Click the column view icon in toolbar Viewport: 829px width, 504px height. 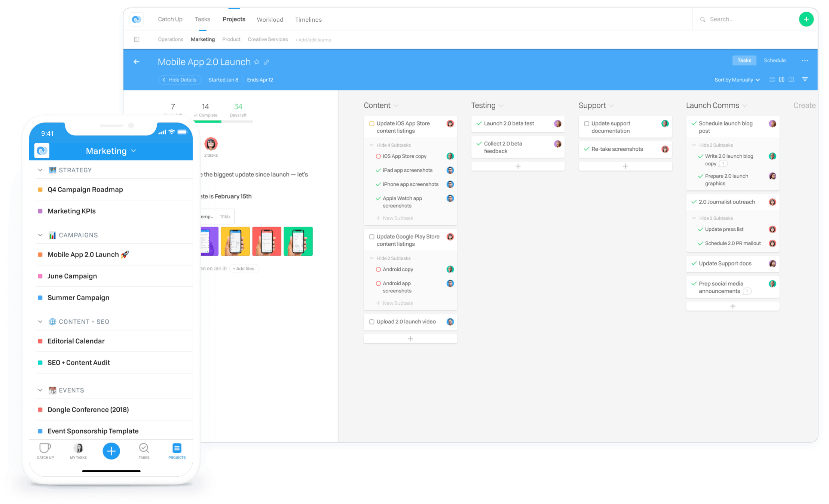[781, 80]
